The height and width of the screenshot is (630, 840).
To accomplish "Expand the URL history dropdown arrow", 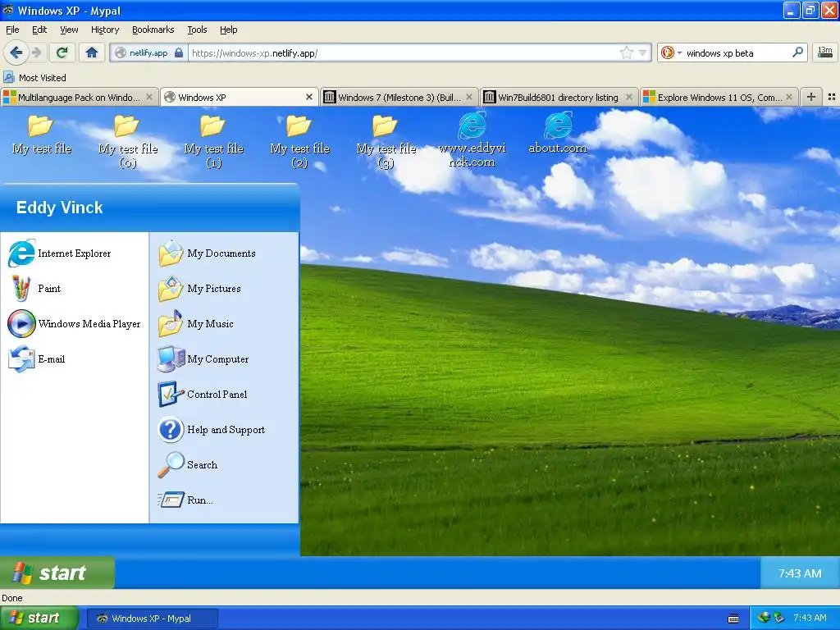I will (642, 52).
